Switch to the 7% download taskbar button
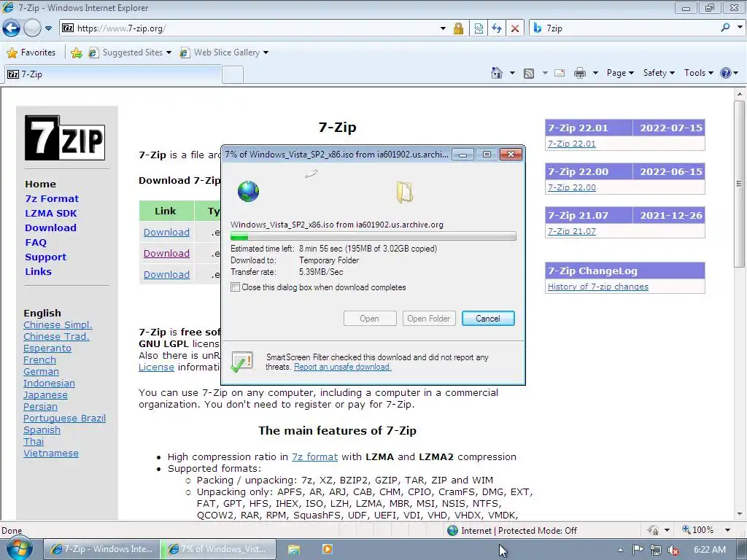 click(x=218, y=549)
